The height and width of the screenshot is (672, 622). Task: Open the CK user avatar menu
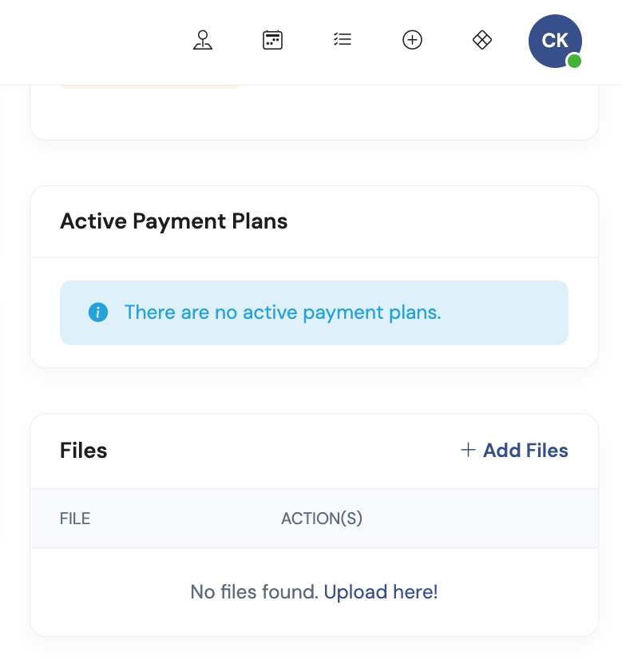point(555,41)
